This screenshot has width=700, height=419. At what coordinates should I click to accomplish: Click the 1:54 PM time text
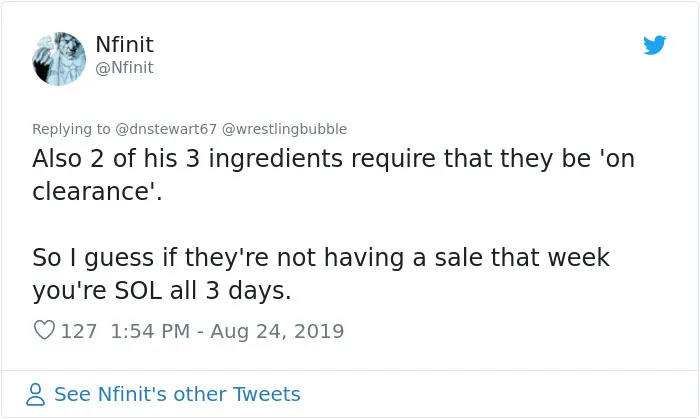pos(150,331)
